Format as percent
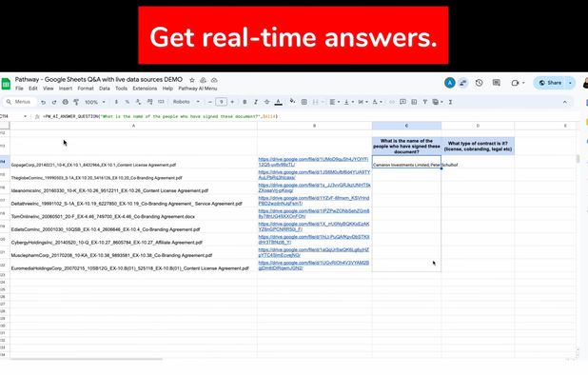This screenshot has height=375, width=588. pos(127,102)
